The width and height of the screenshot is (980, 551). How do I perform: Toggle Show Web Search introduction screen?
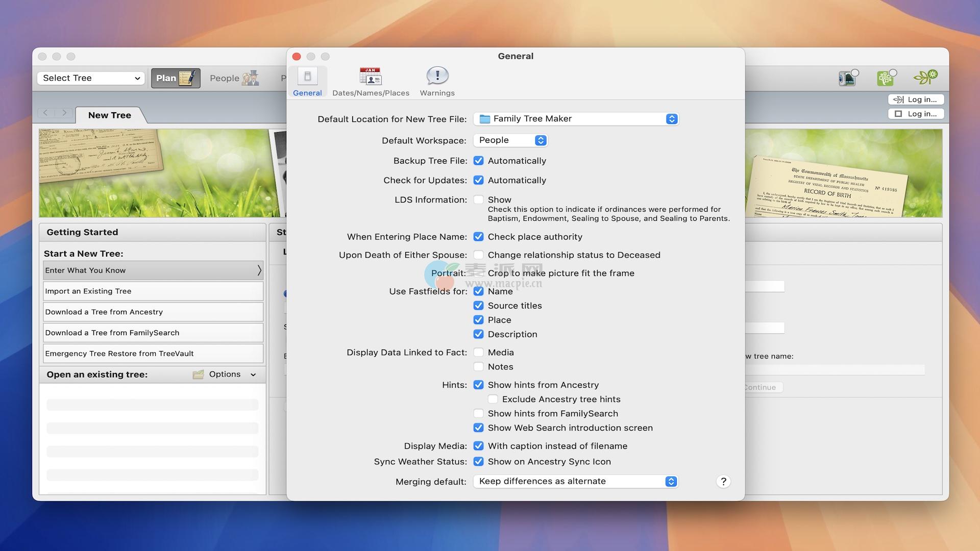coord(478,428)
